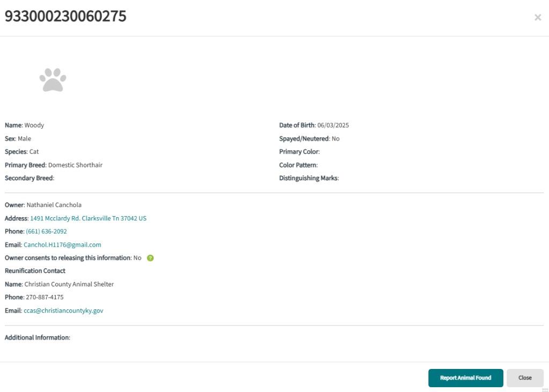Click the pet name Woody
Screen dimensions: 549x392
click(34, 125)
